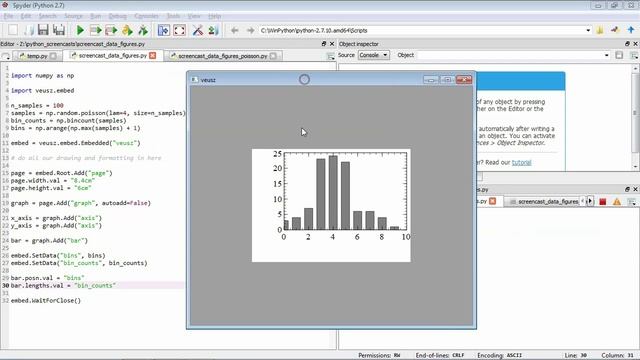Click the New file icon in the toolbar
This screenshot has height=360, width=640.
[13, 30]
